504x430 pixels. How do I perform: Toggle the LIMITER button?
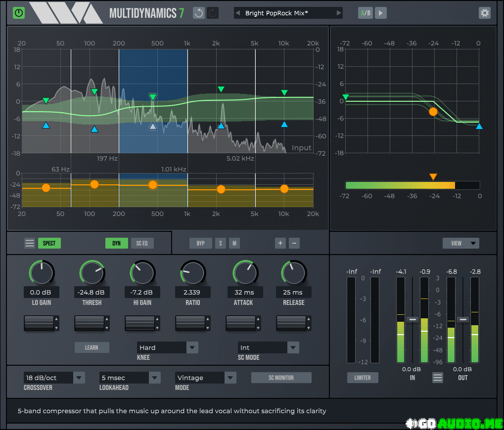pyautogui.click(x=363, y=378)
